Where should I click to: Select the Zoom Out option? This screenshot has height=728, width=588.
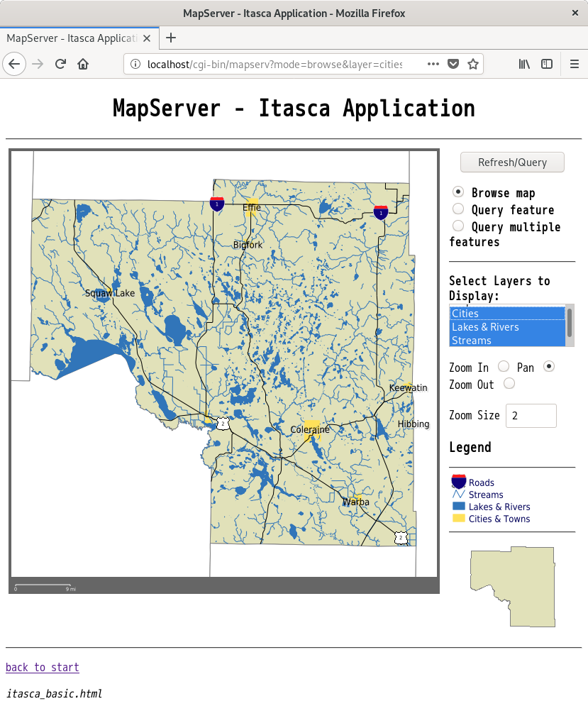coord(509,384)
